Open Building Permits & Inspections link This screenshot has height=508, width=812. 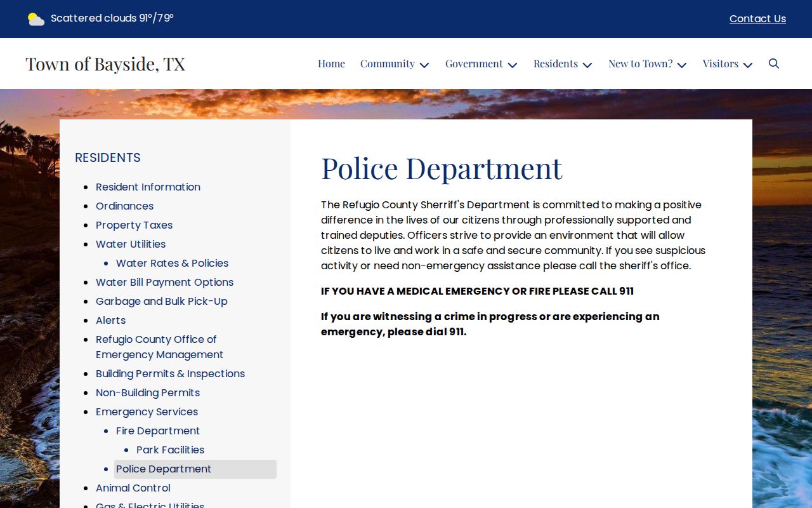click(170, 373)
